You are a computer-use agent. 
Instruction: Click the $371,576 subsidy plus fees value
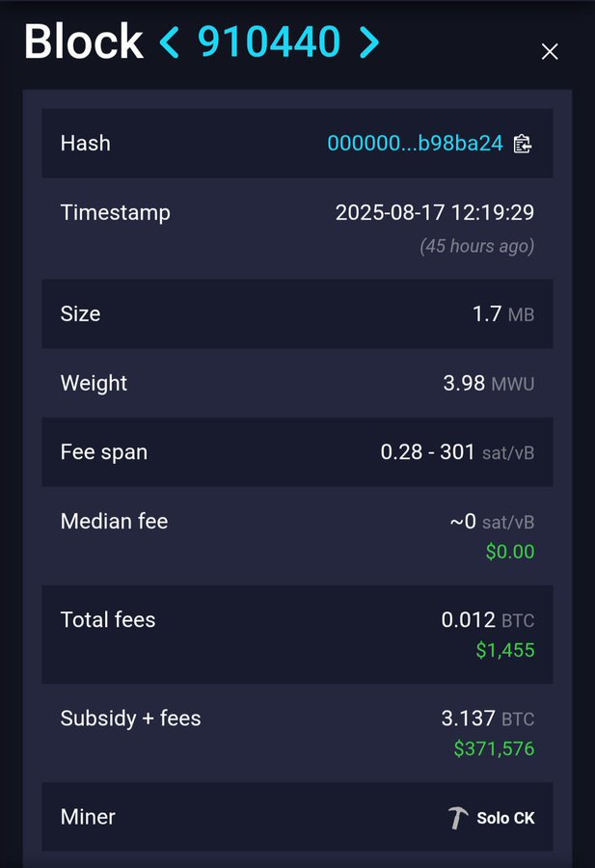pos(495,748)
